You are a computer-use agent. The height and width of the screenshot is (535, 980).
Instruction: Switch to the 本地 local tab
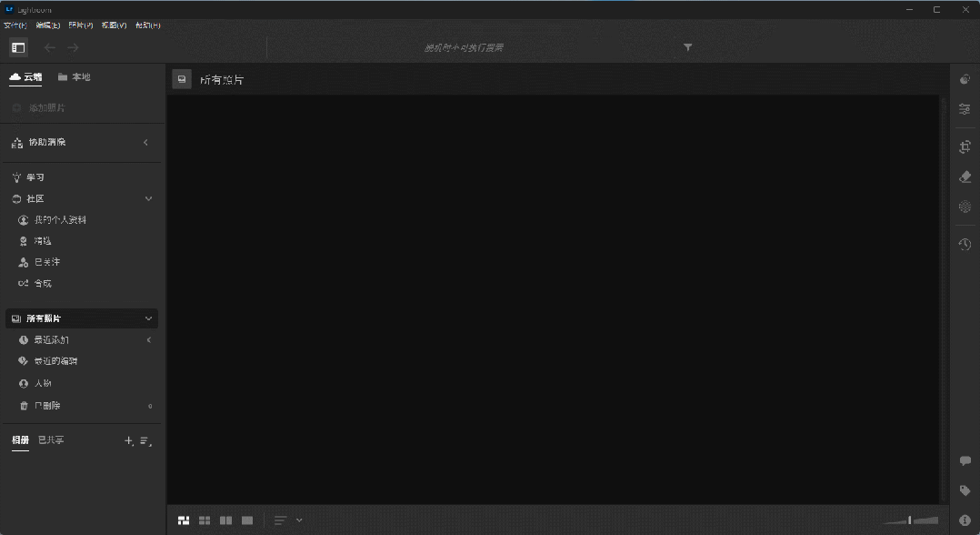[75, 77]
